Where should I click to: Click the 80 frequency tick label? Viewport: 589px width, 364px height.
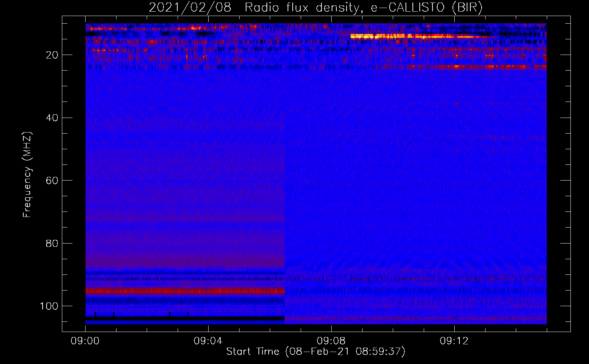[52, 243]
